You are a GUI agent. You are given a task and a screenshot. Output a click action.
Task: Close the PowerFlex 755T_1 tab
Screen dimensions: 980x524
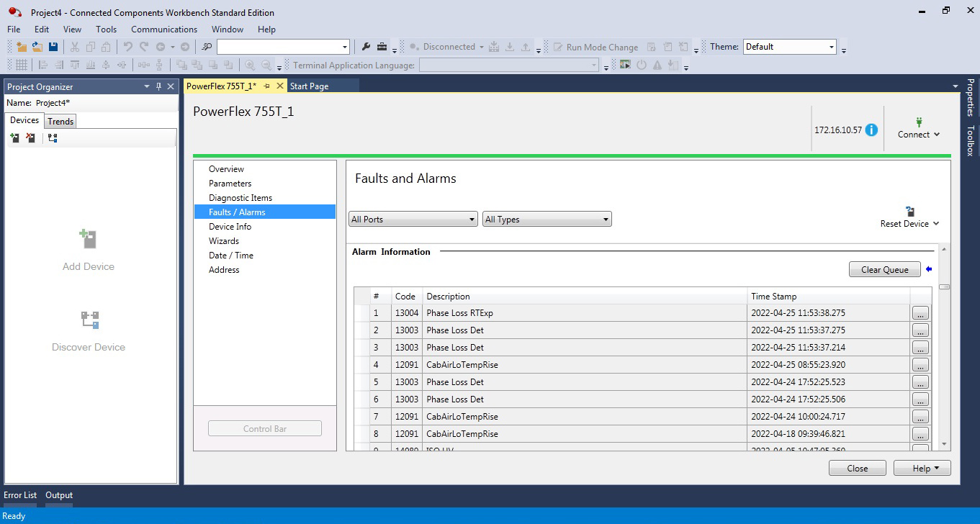point(280,86)
